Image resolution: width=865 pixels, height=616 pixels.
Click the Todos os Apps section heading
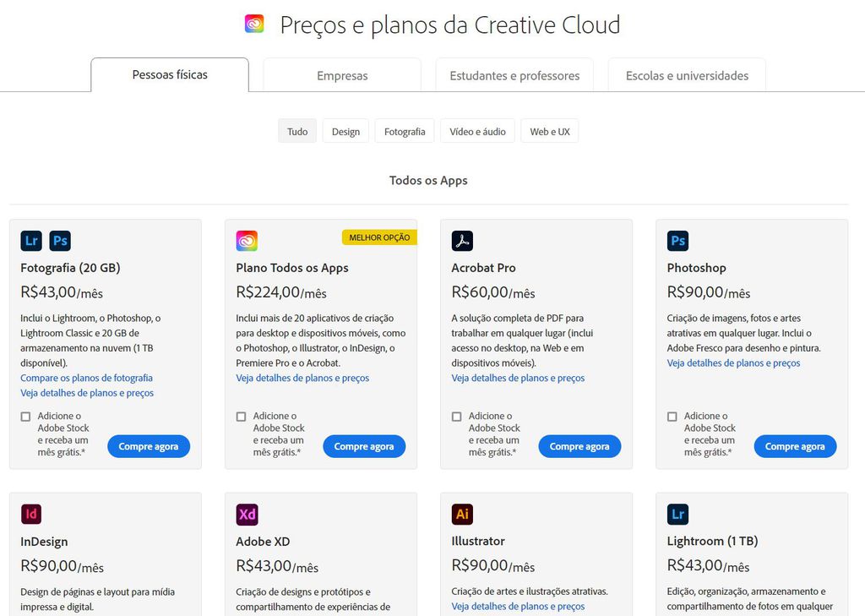428,181
